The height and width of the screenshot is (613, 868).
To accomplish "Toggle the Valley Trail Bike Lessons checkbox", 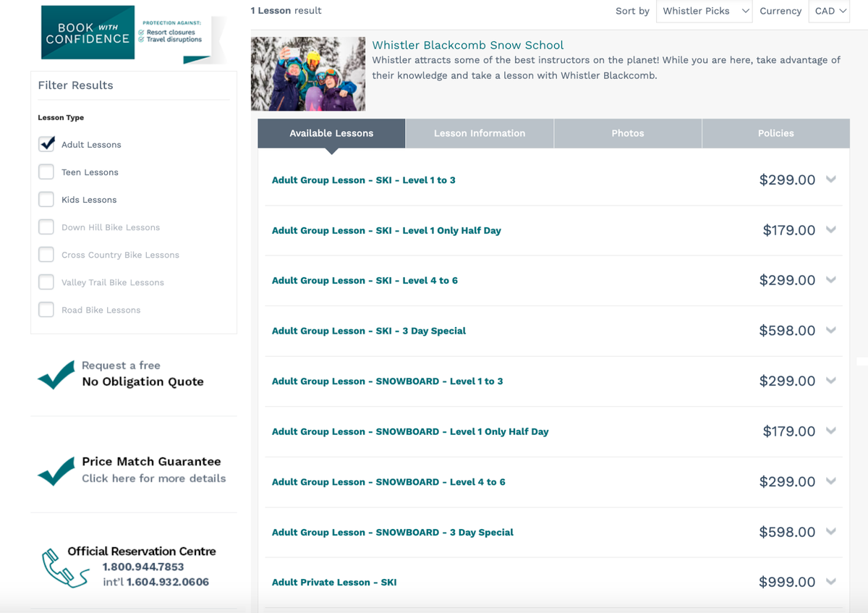I will [46, 282].
